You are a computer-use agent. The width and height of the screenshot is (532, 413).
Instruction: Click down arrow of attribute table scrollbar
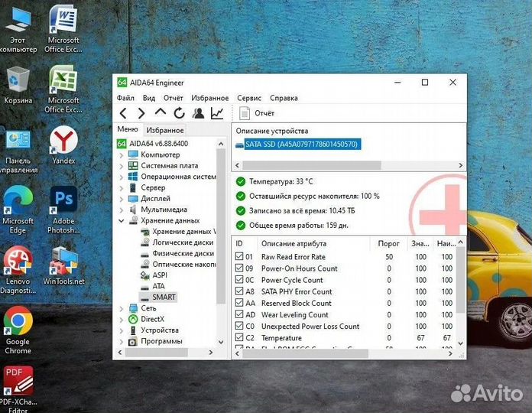(x=460, y=343)
